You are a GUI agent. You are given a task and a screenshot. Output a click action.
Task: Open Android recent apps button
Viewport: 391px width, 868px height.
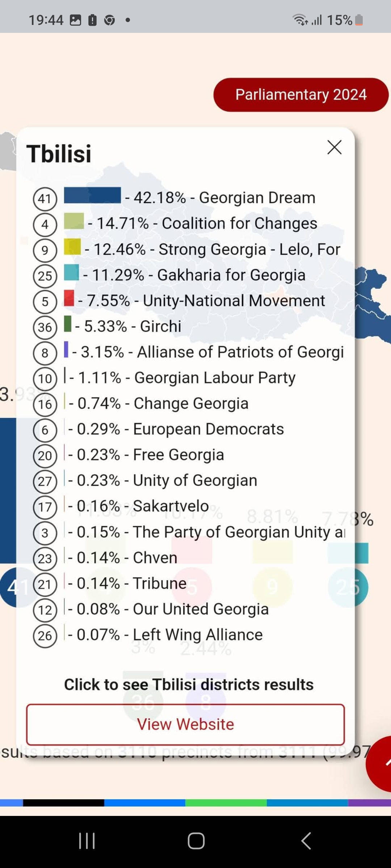point(87,841)
